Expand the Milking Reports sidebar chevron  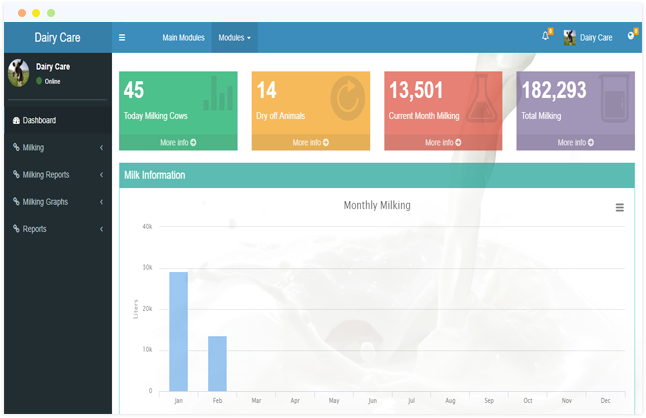click(x=101, y=175)
